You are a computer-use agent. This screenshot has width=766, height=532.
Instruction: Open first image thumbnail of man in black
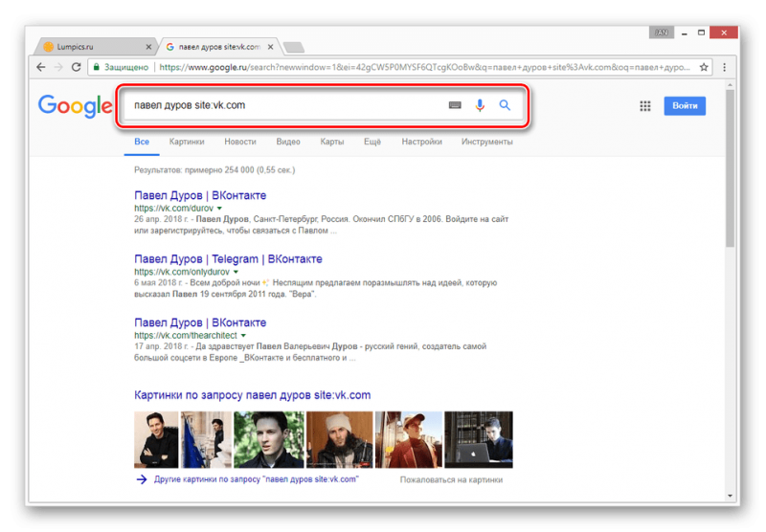[156, 440]
